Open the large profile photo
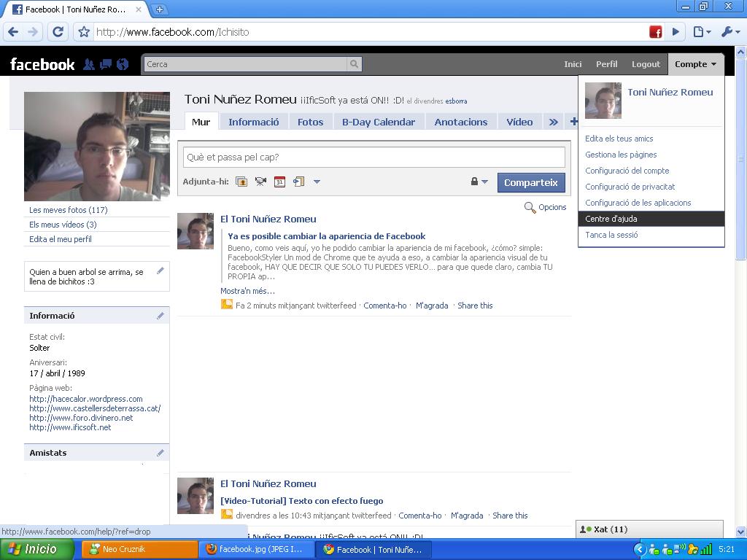Image resolution: width=747 pixels, height=560 pixels. [x=97, y=146]
